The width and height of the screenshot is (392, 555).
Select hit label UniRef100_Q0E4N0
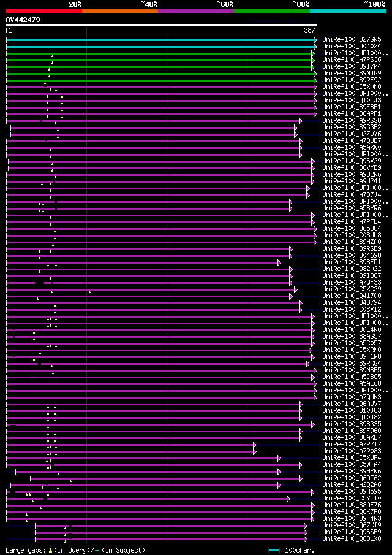(x=352, y=330)
